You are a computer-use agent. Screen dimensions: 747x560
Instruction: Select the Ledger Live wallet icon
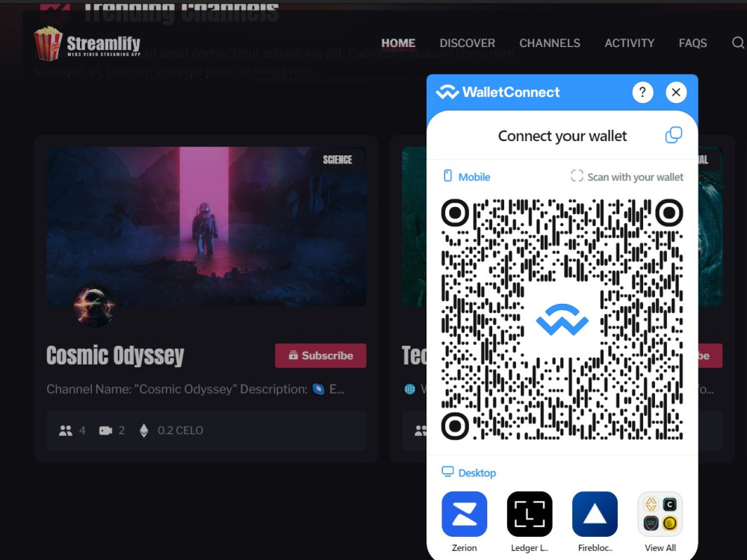pyautogui.click(x=530, y=514)
